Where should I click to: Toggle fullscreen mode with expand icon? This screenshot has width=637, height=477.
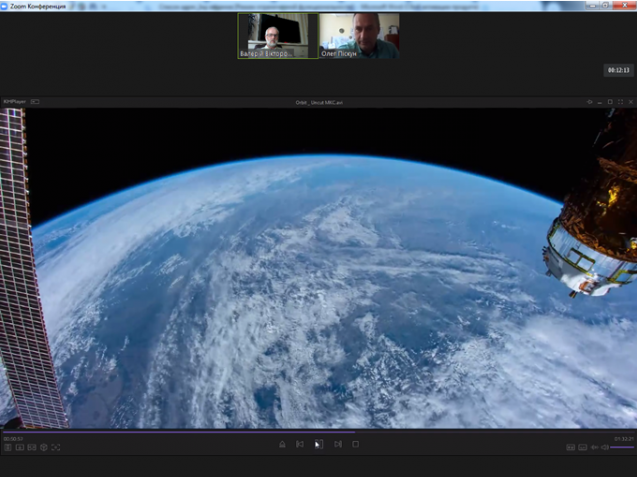coord(55,447)
